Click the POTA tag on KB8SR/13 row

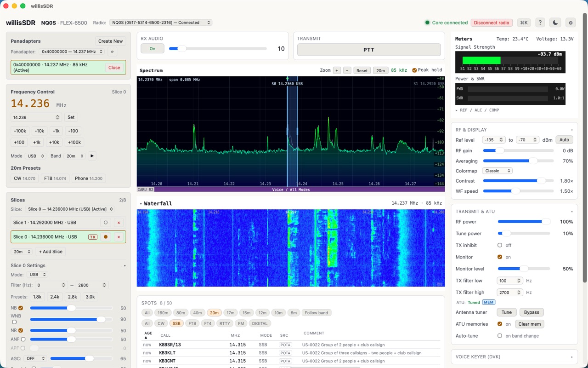point(285,345)
